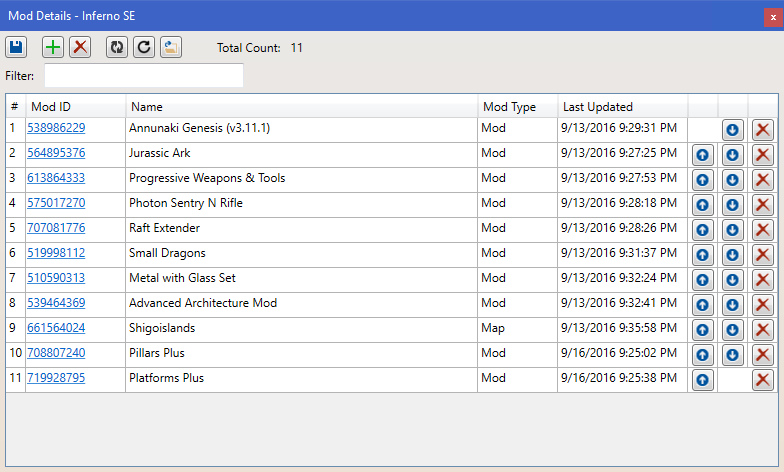784x472 pixels.
Task: Open mod ID link 707081776
Action: tap(56, 228)
